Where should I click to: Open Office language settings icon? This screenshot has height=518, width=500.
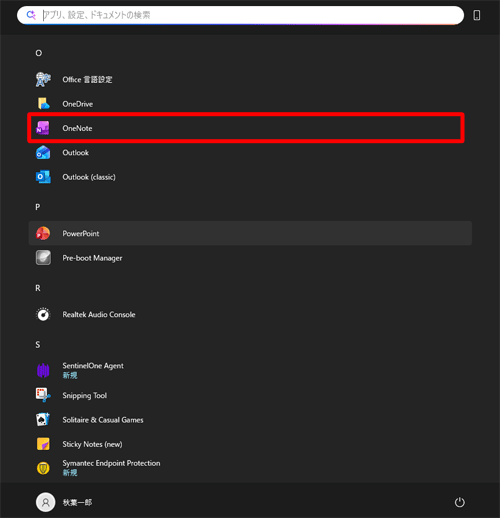click(43, 80)
